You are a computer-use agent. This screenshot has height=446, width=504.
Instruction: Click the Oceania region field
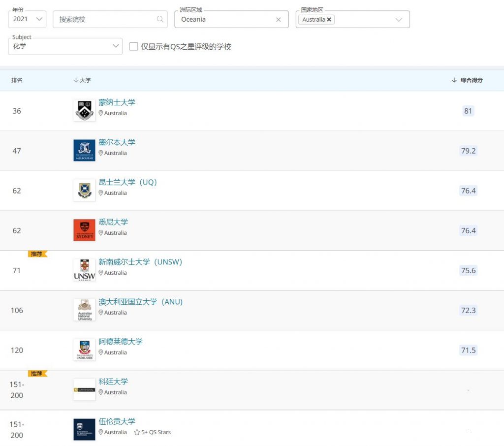point(231,19)
